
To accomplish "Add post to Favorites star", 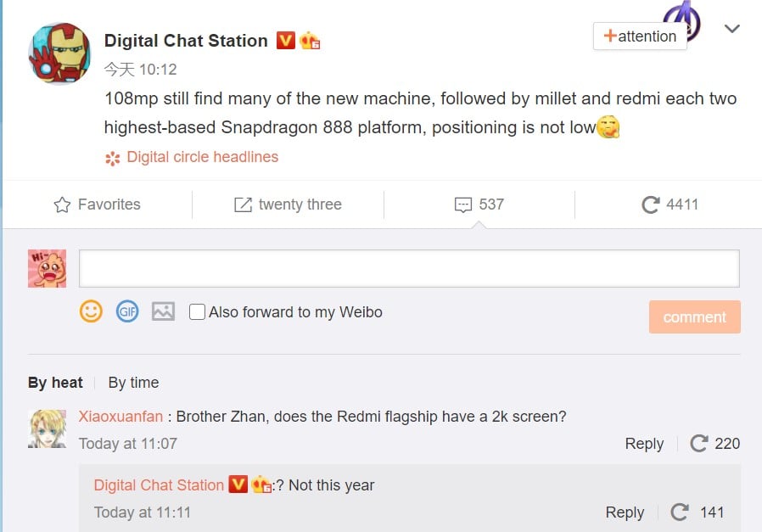I will click(97, 204).
